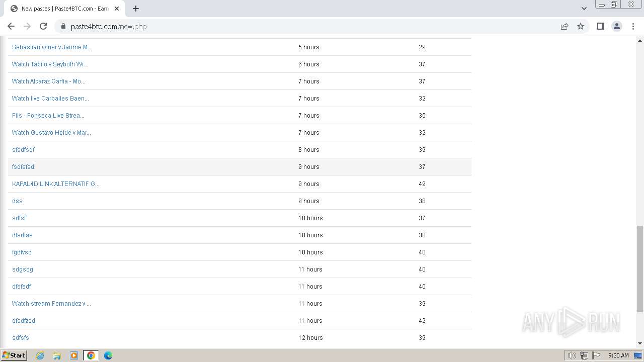The image size is (644, 362).
Task: Open the browser side panel
Action: coord(600,26)
